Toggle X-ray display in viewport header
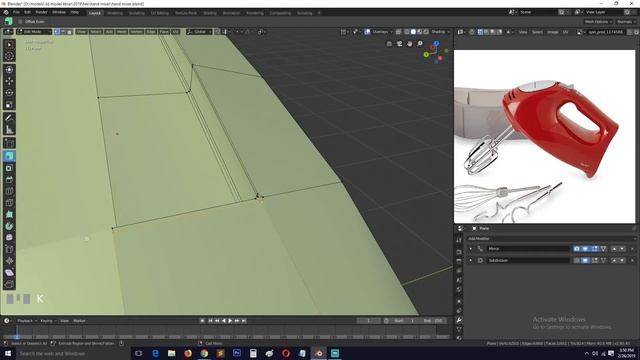The width and height of the screenshot is (640, 360). coord(399,31)
